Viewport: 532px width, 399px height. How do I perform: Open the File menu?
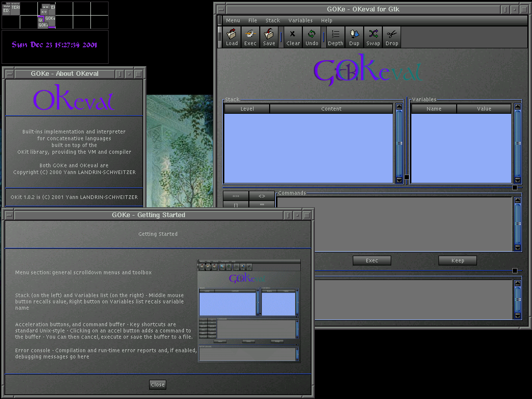252,21
